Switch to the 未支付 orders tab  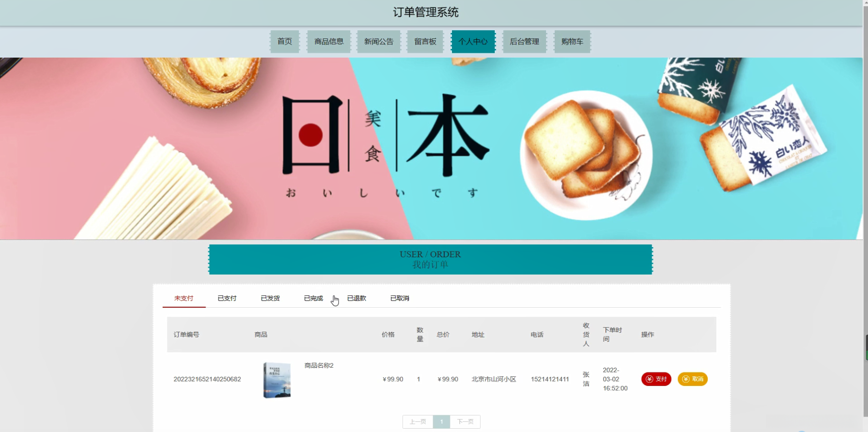click(x=184, y=298)
